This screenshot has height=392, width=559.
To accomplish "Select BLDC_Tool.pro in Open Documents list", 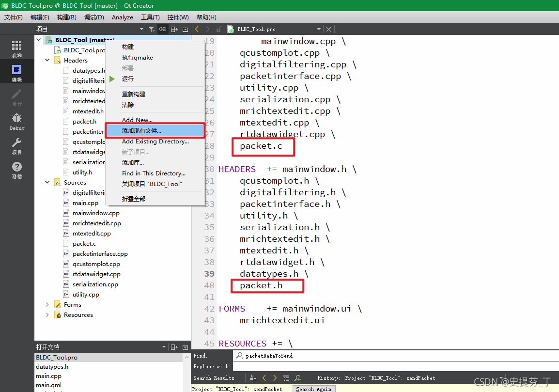I will click(x=57, y=358).
